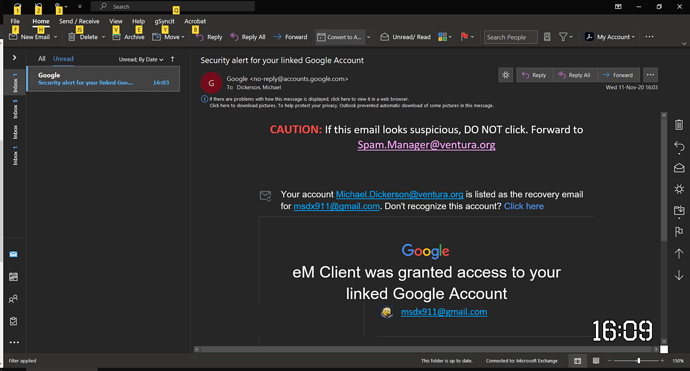Image resolution: width=690 pixels, height=371 pixels.
Task: Click the move-to-folder icon in the right sidebar
Action: tap(679, 211)
